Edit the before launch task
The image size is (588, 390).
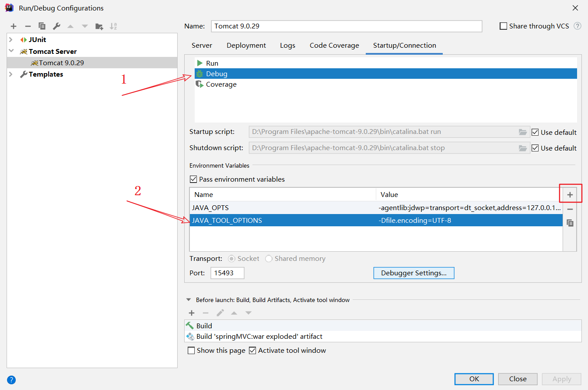coord(220,313)
